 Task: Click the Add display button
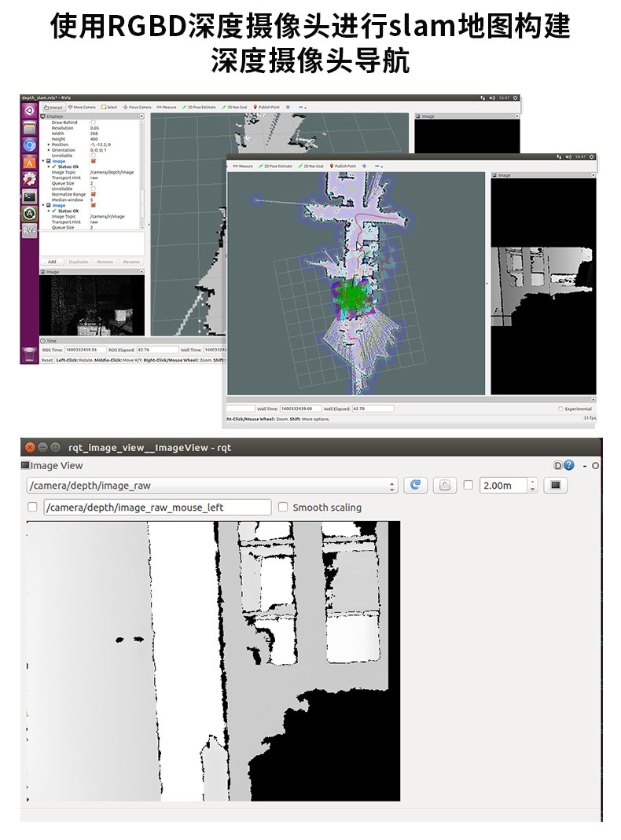(52, 262)
